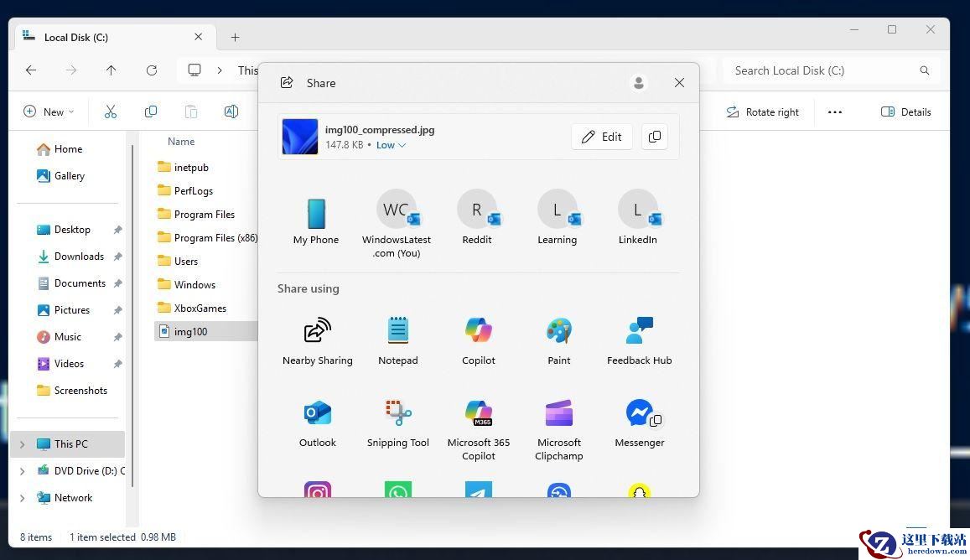Share image via Outlook app
The image size is (970, 560).
click(x=318, y=423)
